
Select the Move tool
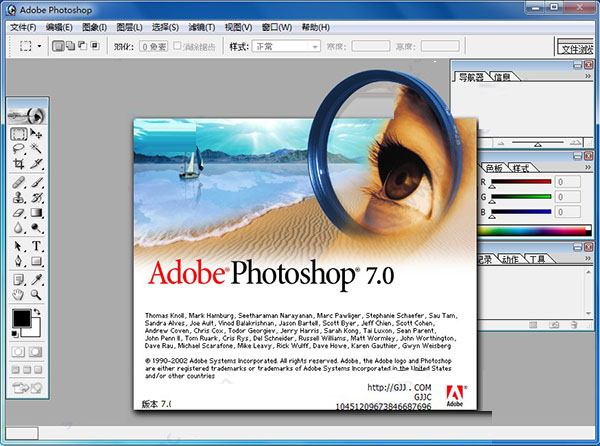[x=36, y=133]
